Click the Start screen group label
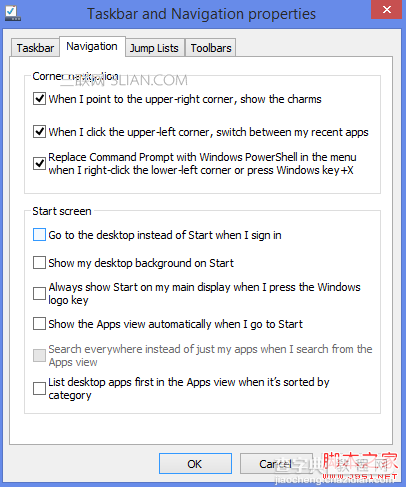 point(62,211)
